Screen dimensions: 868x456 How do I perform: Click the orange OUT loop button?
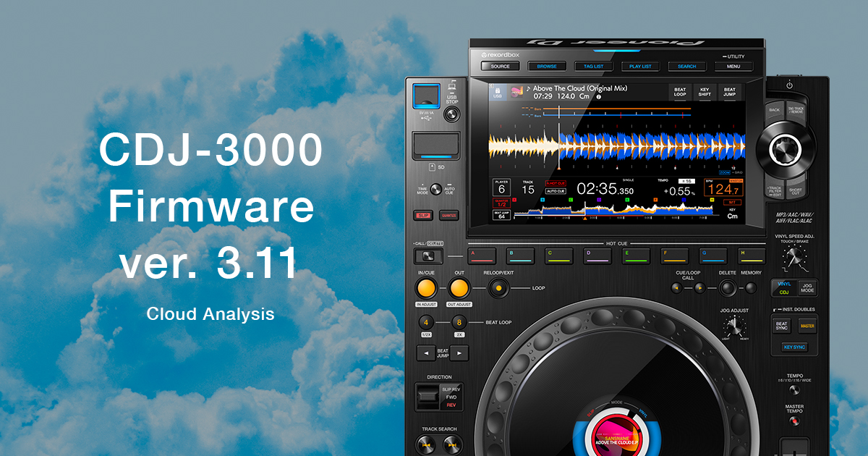(459, 287)
